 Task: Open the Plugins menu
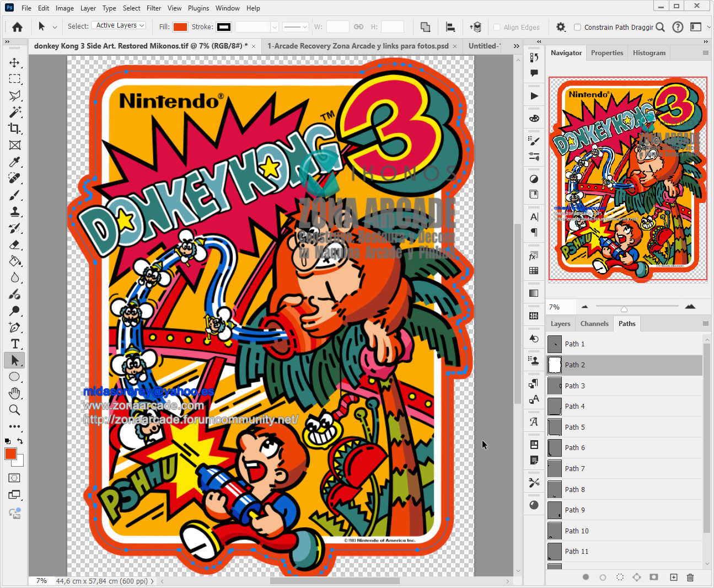[x=198, y=8]
